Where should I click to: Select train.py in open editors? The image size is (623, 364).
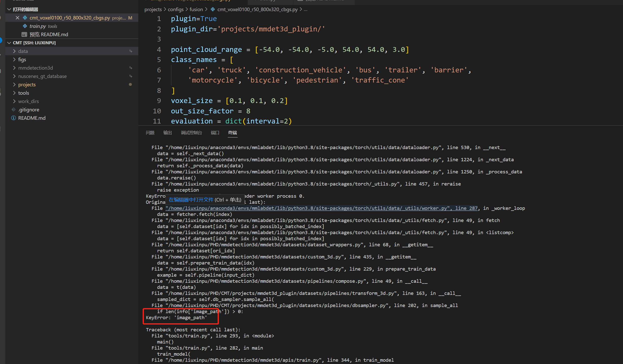coord(37,26)
